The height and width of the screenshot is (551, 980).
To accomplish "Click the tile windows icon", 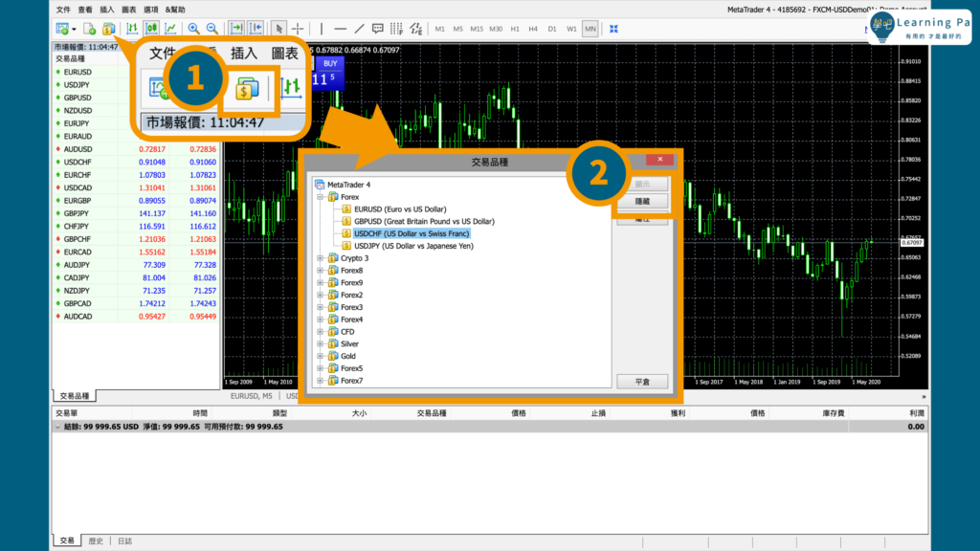I will (x=613, y=29).
